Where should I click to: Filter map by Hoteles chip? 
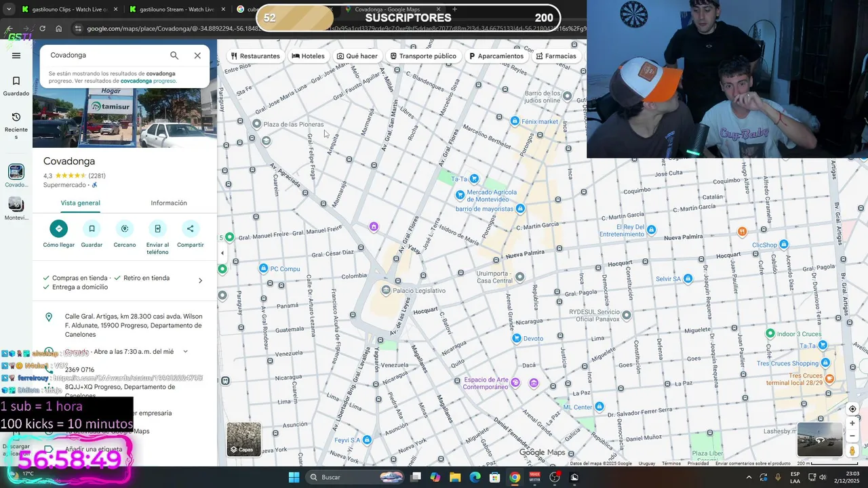coord(308,56)
